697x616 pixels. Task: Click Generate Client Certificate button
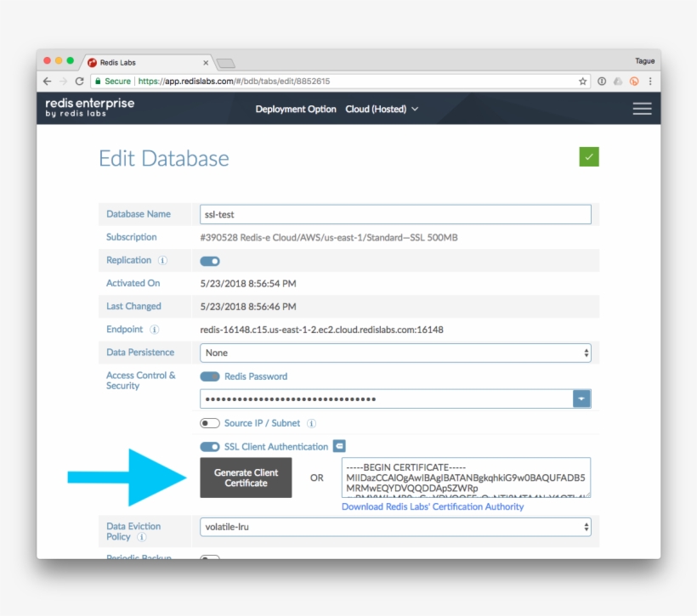coord(246,478)
